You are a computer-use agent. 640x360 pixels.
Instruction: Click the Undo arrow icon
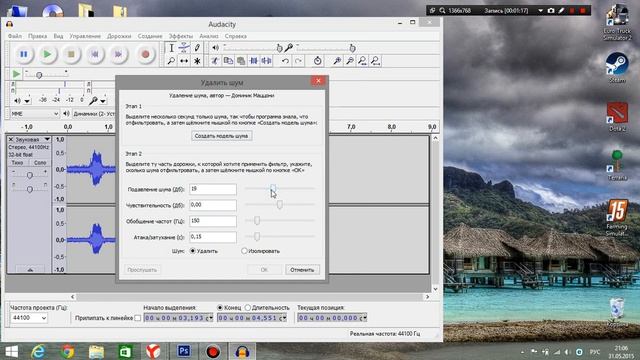(x=285, y=61)
